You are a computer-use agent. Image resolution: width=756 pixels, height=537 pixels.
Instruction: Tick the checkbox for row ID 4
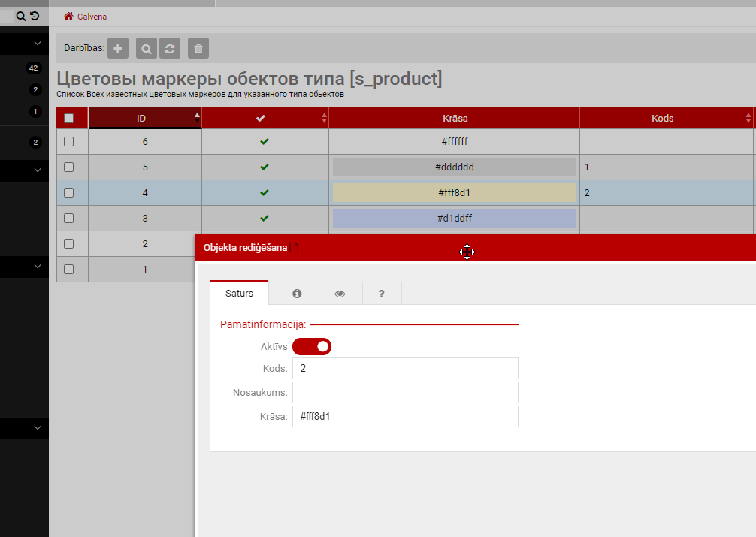(x=69, y=192)
